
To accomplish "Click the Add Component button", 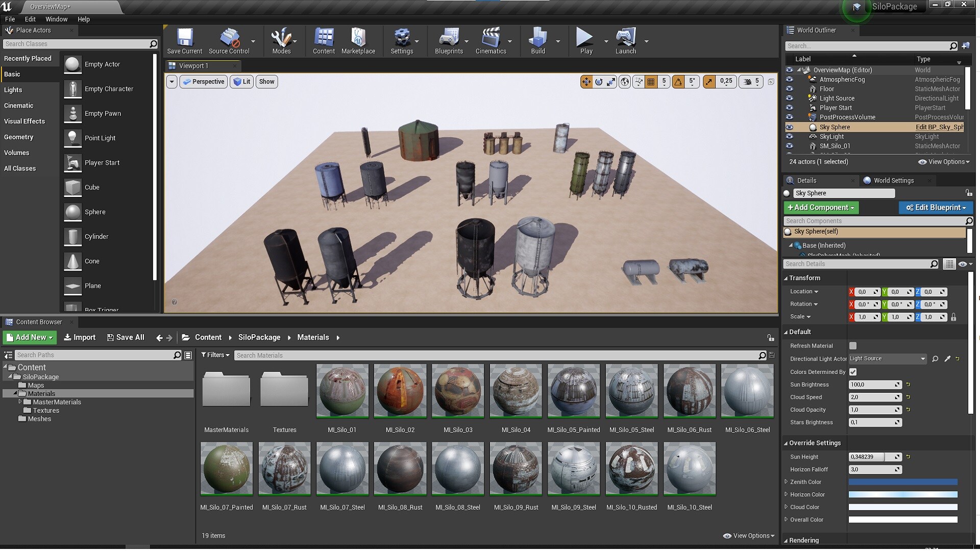I will click(x=821, y=208).
